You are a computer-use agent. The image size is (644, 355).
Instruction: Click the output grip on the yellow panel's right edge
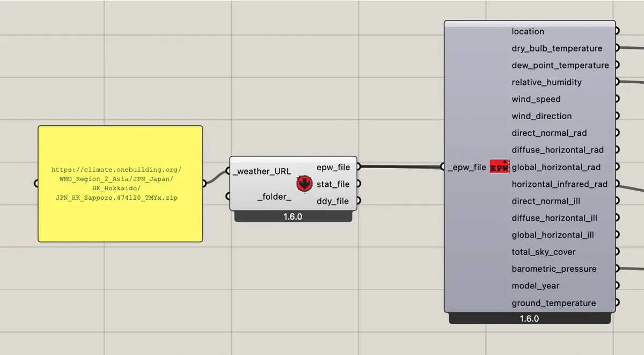[204, 184]
